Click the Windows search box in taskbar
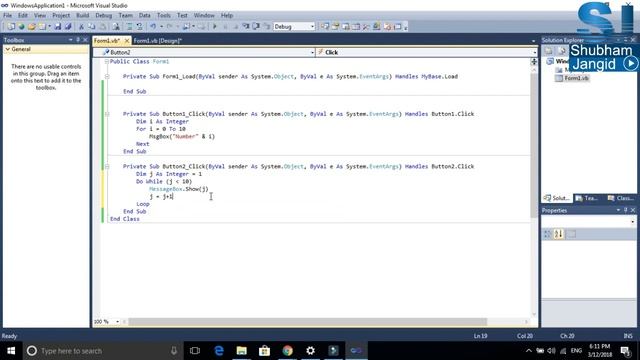This screenshot has height=360, width=640. click(x=103, y=351)
